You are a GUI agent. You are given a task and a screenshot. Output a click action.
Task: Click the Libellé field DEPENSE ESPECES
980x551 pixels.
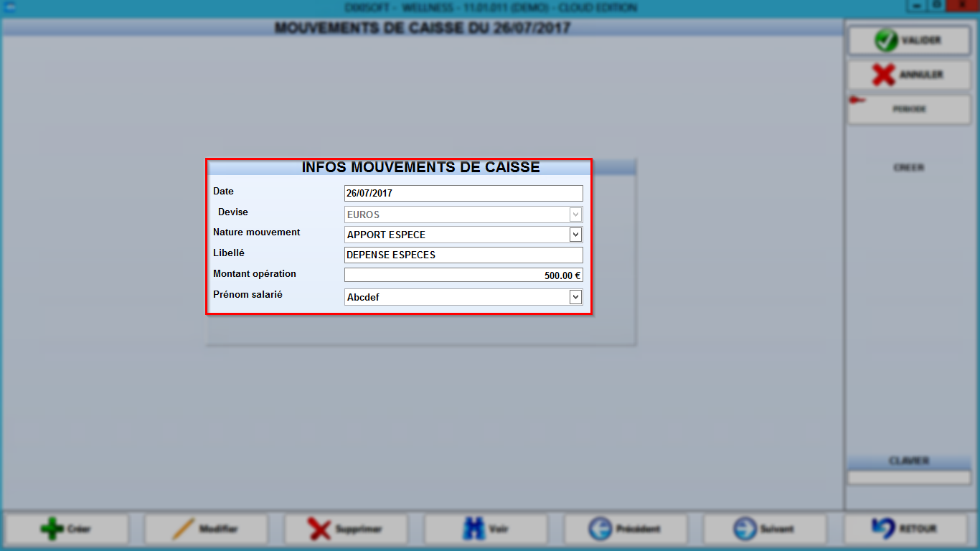[463, 255]
